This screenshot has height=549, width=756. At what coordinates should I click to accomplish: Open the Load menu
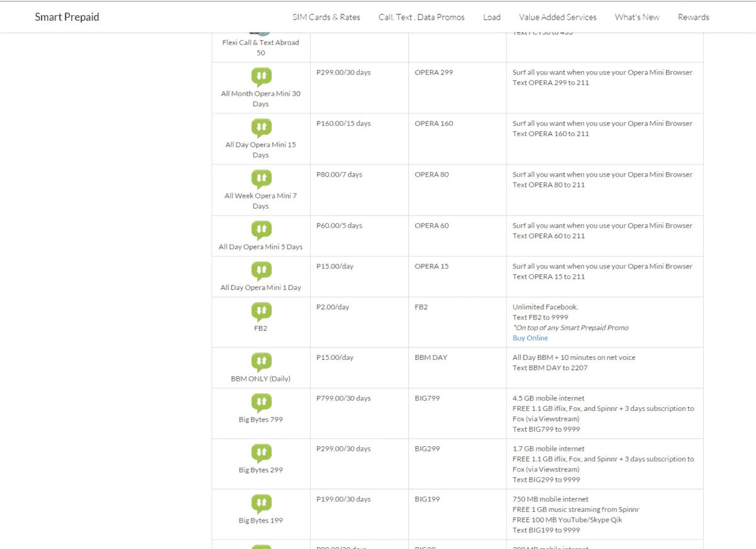[x=492, y=17]
